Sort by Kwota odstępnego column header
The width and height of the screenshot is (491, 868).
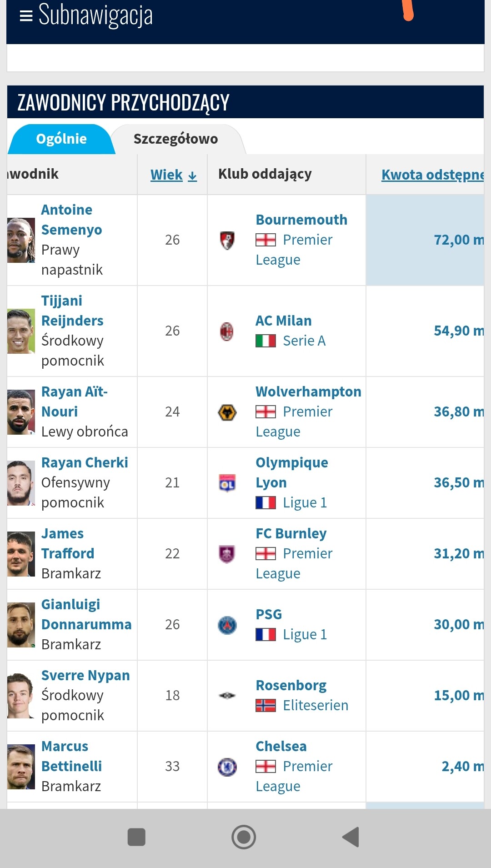pyautogui.click(x=432, y=175)
